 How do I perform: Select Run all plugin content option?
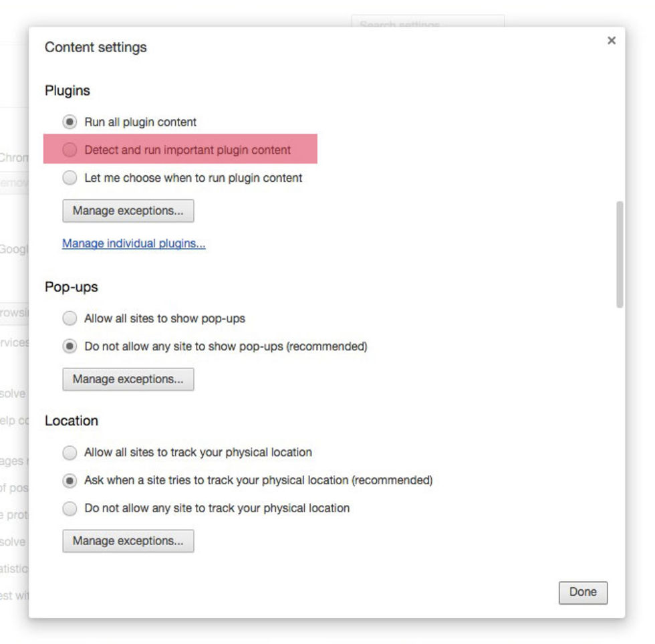tap(70, 122)
